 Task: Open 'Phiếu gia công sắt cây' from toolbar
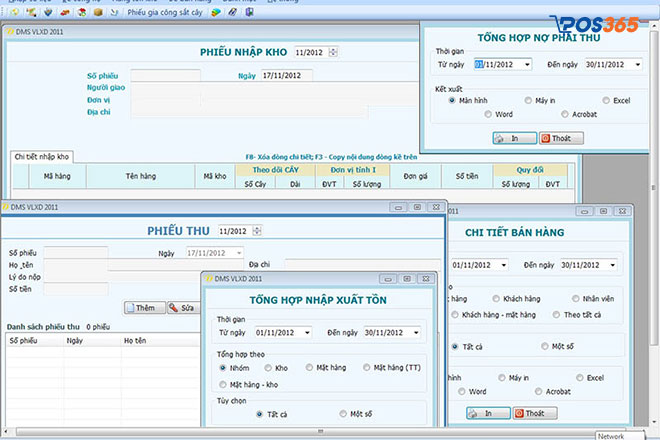pyautogui.click(x=165, y=13)
